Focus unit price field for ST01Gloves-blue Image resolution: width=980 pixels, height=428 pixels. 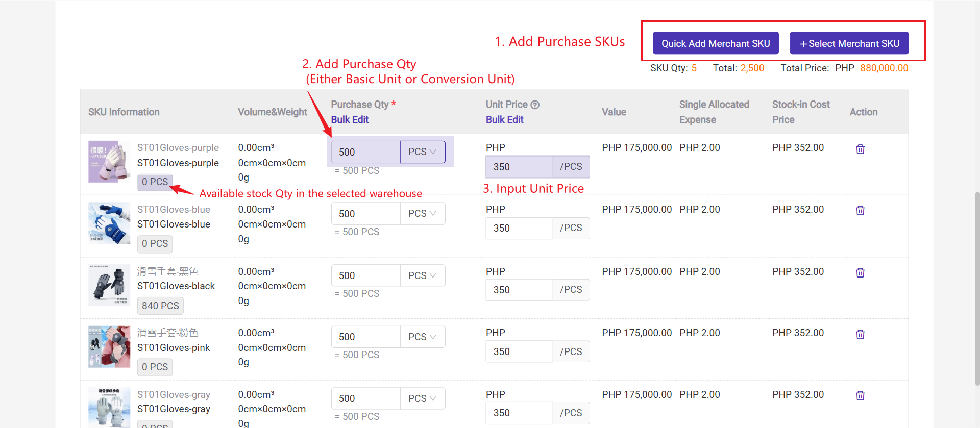pyautogui.click(x=519, y=228)
